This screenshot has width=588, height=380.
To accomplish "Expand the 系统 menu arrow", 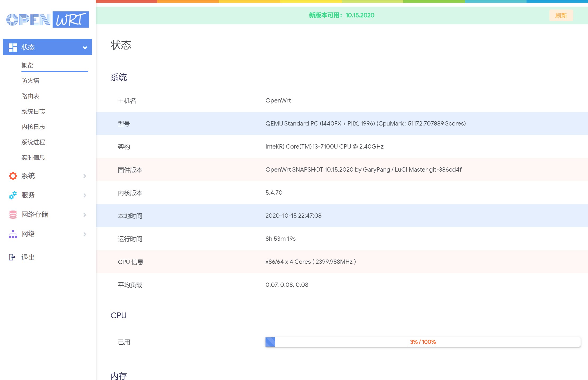I will tap(85, 176).
